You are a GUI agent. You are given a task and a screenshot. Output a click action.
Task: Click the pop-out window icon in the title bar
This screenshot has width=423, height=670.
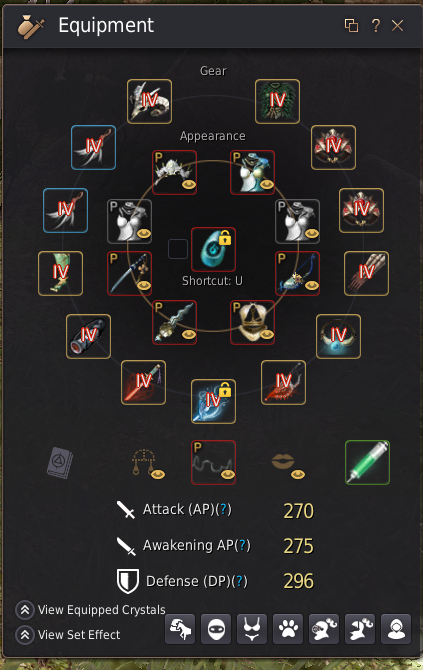[351, 26]
